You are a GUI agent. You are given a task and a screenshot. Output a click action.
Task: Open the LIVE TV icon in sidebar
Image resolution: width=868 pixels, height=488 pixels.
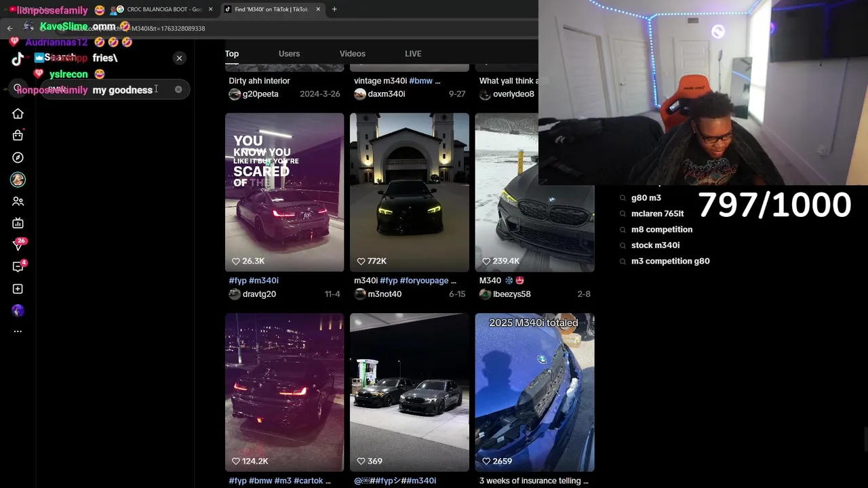point(18,223)
